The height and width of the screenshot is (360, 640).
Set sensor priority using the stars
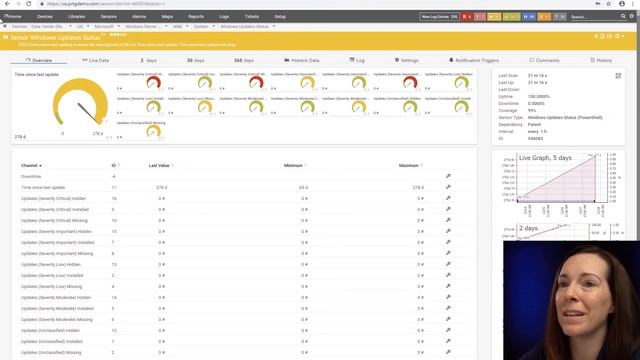[x=118, y=35]
